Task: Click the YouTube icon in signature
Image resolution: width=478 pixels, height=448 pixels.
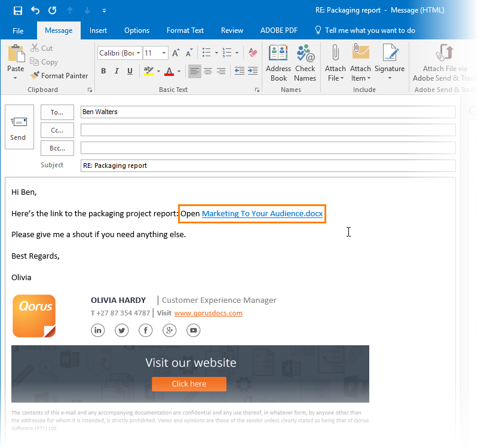Action: click(x=193, y=330)
